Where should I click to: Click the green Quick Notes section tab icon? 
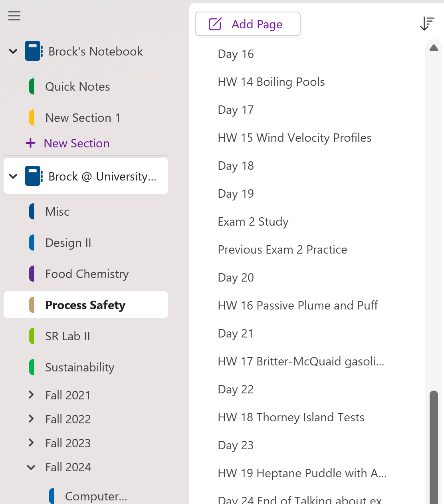tap(32, 87)
